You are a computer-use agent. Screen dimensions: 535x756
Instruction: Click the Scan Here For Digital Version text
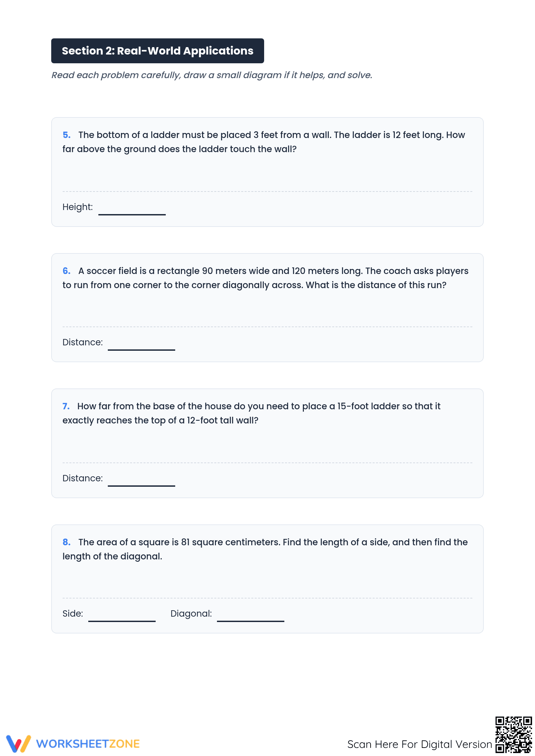tap(419, 744)
